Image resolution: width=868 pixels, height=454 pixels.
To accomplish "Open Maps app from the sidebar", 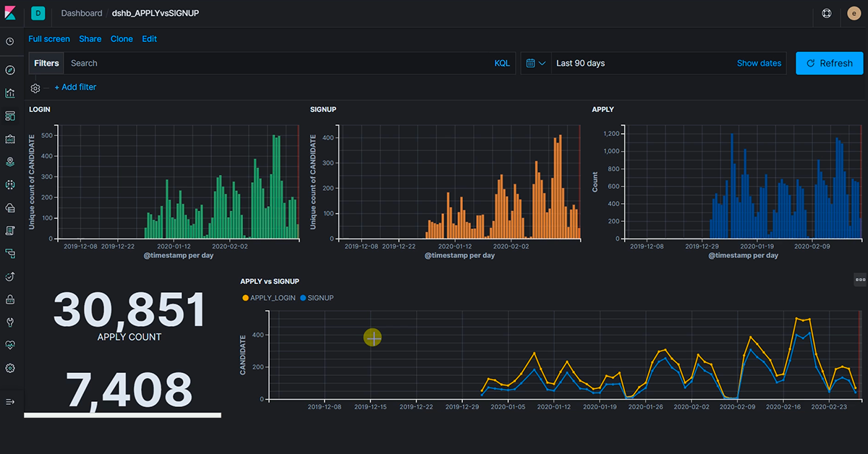I will coord(10,162).
